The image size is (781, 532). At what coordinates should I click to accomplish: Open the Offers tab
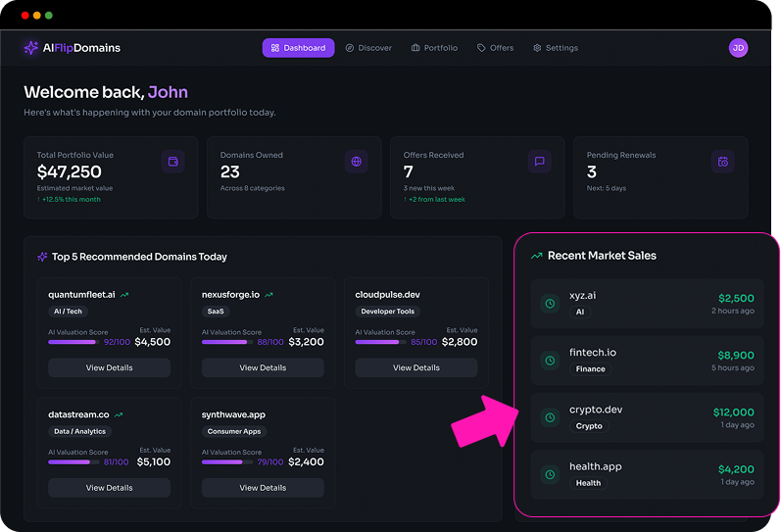[x=495, y=48]
